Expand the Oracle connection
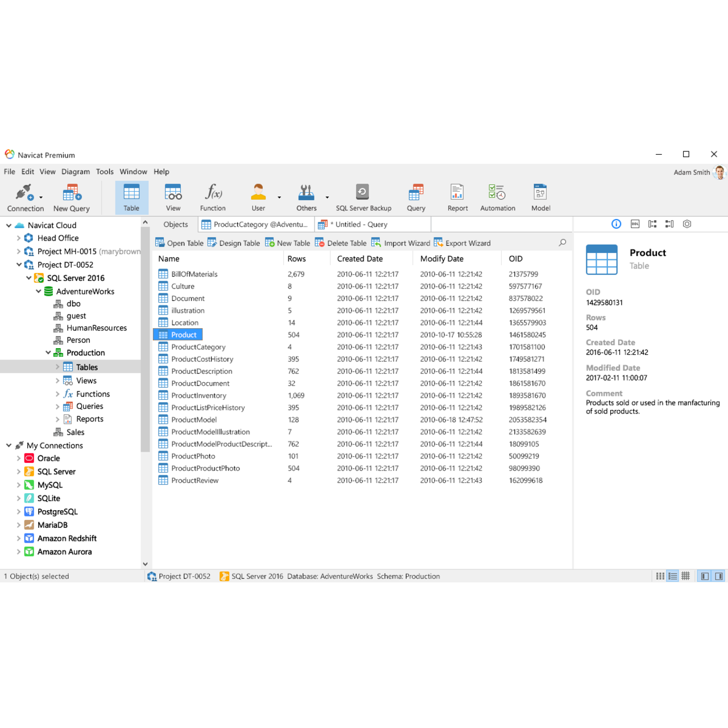Viewport: 728px width, 728px height. [x=18, y=458]
